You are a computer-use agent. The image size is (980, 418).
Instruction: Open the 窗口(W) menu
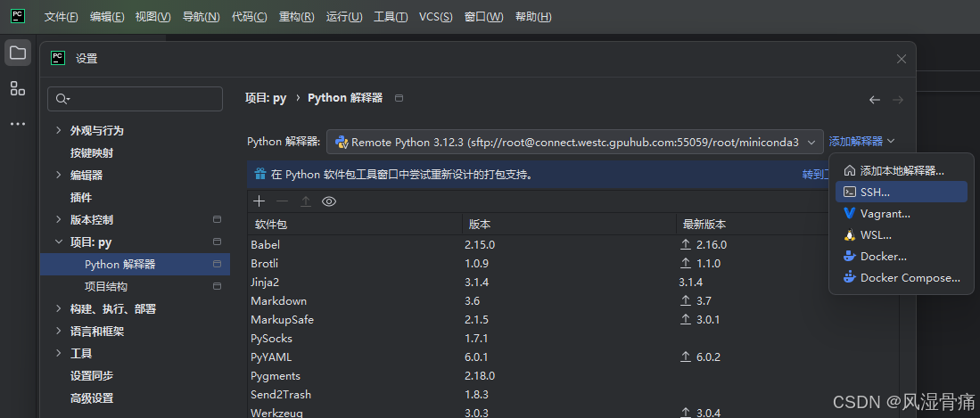point(483,17)
